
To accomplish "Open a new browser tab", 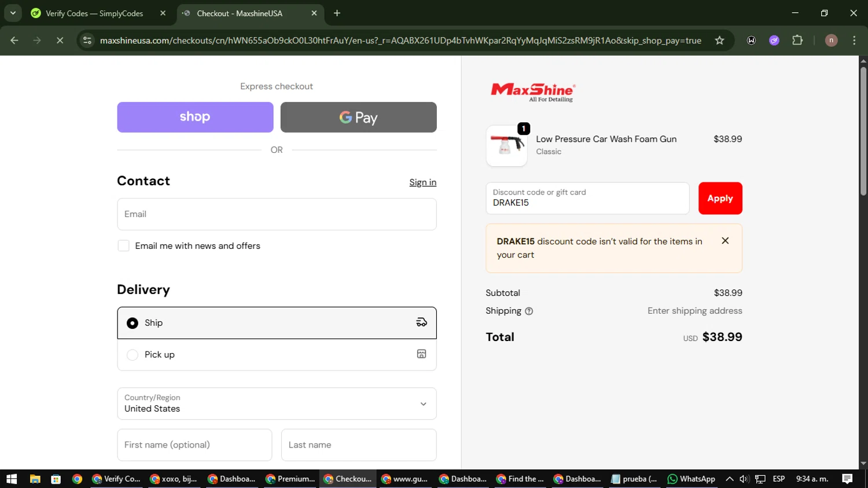I will tap(337, 13).
